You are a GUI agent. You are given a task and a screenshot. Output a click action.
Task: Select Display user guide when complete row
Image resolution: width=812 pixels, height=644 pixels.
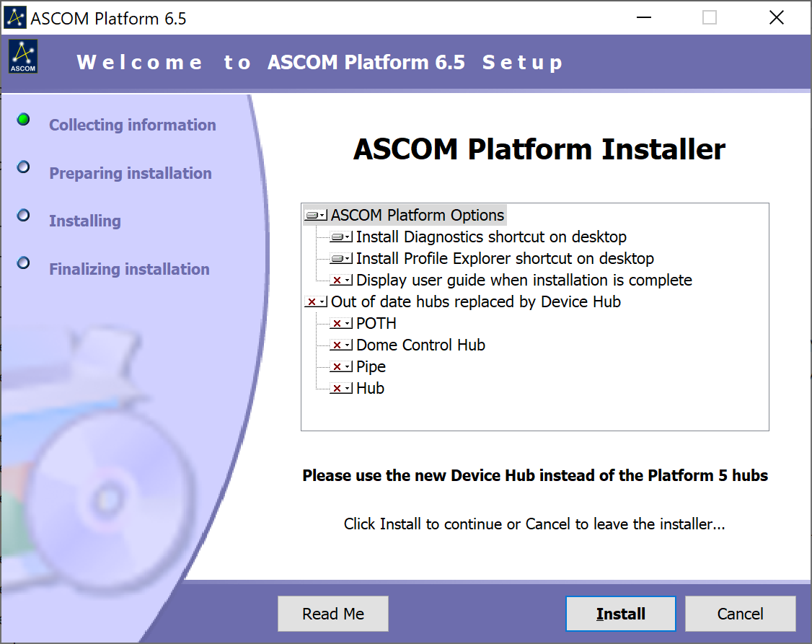point(524,280)
